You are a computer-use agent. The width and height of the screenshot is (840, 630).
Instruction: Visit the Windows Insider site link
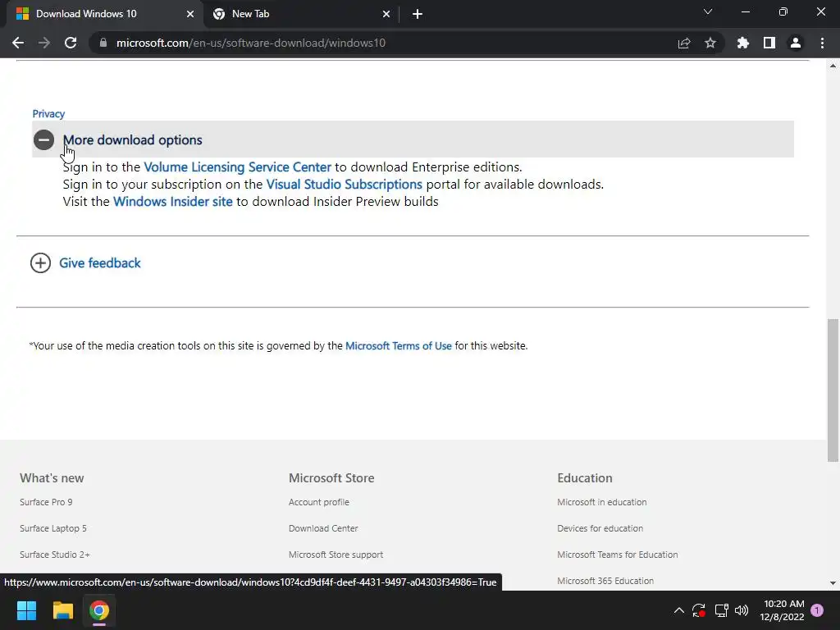(x=172, y=202)
